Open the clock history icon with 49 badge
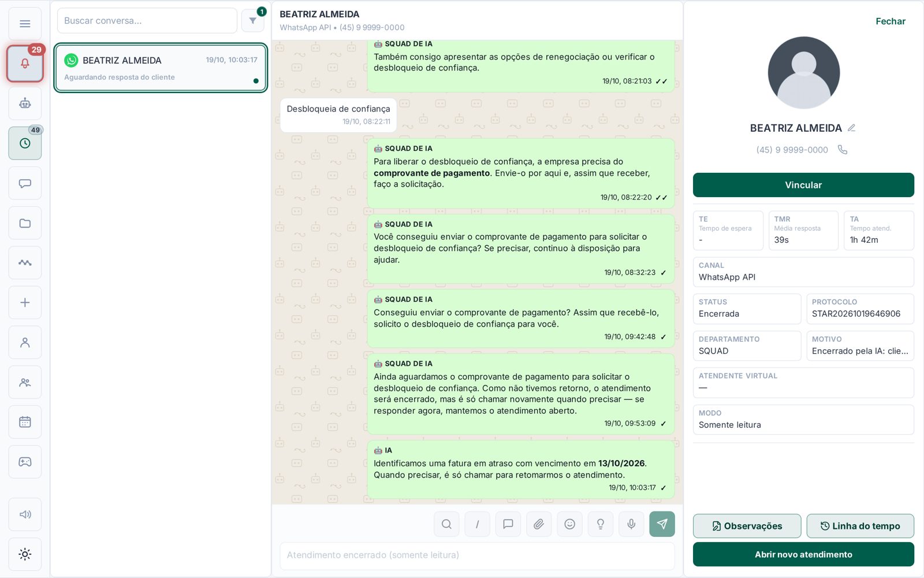The width and height of the screenshot is (924, 578). pyautogui.click(x=25, y=143)
